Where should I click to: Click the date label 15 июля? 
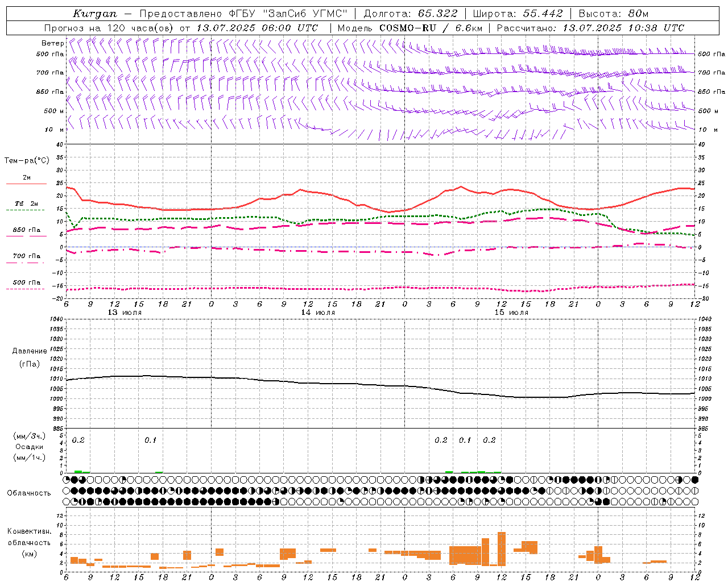[511, 312]
